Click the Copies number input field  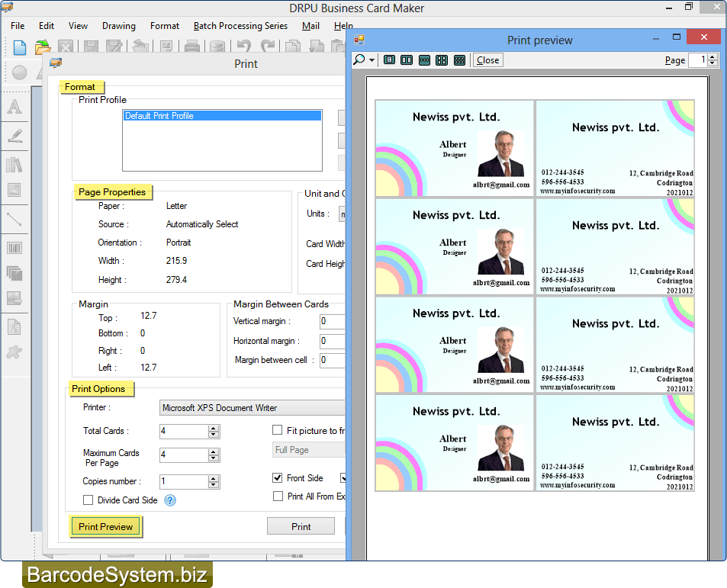(184, 481)
